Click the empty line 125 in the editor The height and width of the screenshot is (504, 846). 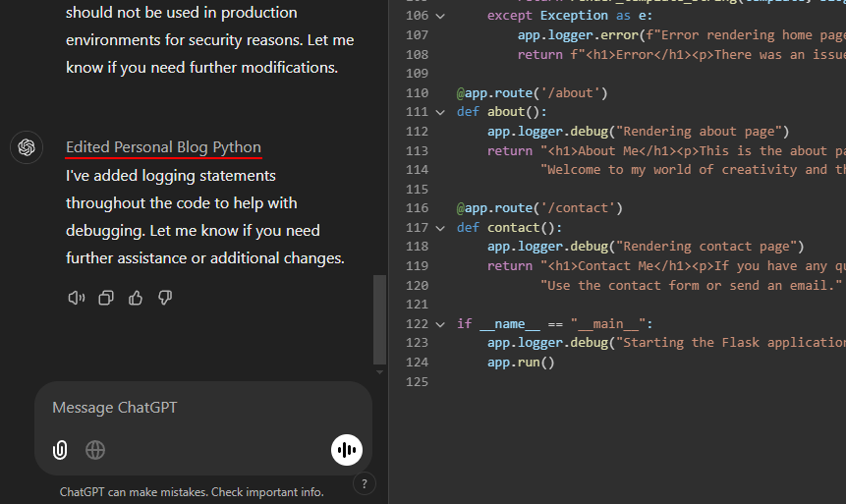(590, 382)
